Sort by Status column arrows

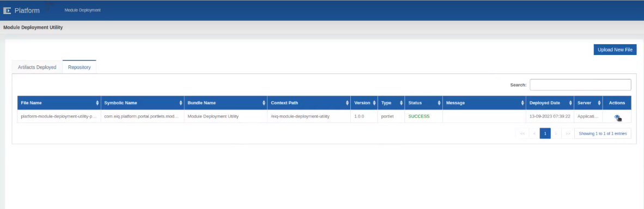coord(439,103)
